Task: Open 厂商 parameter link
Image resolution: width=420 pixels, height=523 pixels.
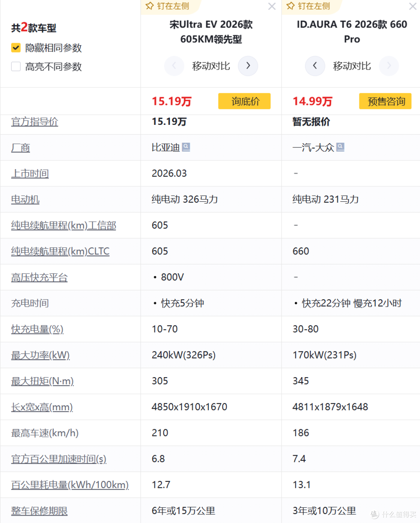Action: click(x=21, y=148)
